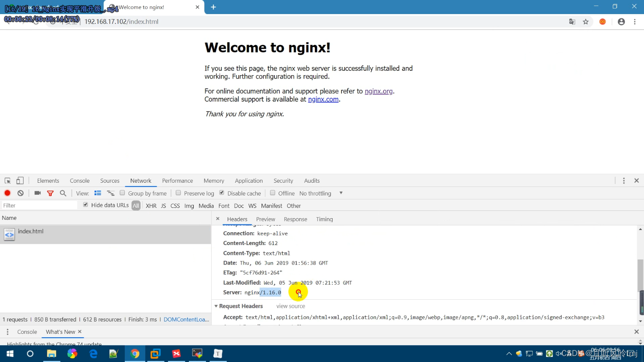This screenshot has width=644, height=362.
Task: Enable the Preserve log checkbox
Action: click(178, 193)
